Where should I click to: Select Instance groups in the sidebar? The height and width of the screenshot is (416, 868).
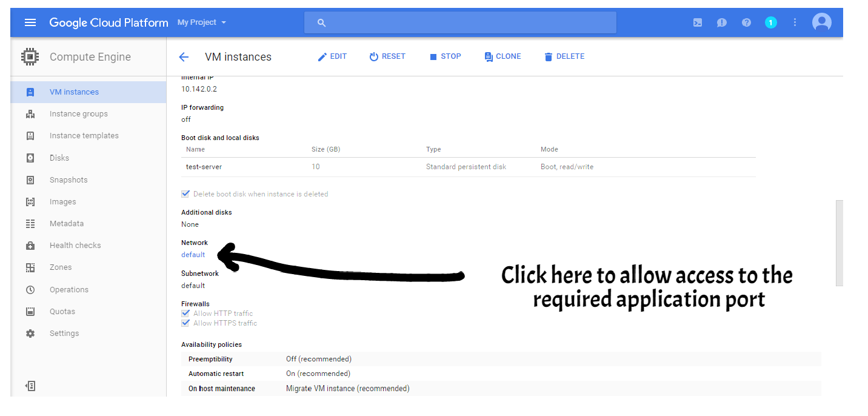tap(78, 114)
